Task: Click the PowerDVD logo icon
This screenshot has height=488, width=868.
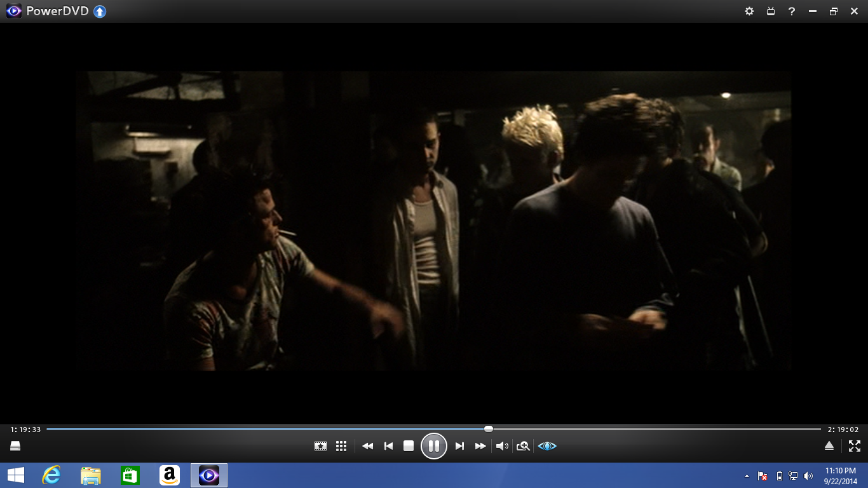Action: coord(13,11)
